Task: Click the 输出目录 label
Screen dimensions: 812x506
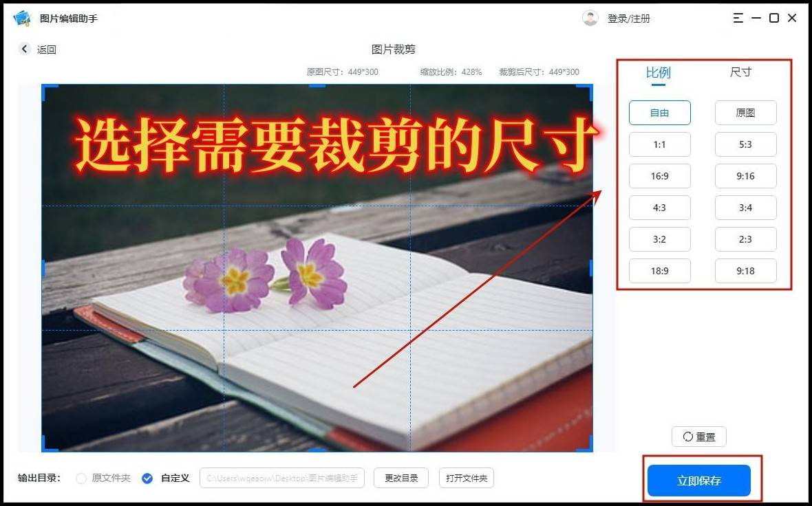Action: pyautogui.click(x=39, y=478)
